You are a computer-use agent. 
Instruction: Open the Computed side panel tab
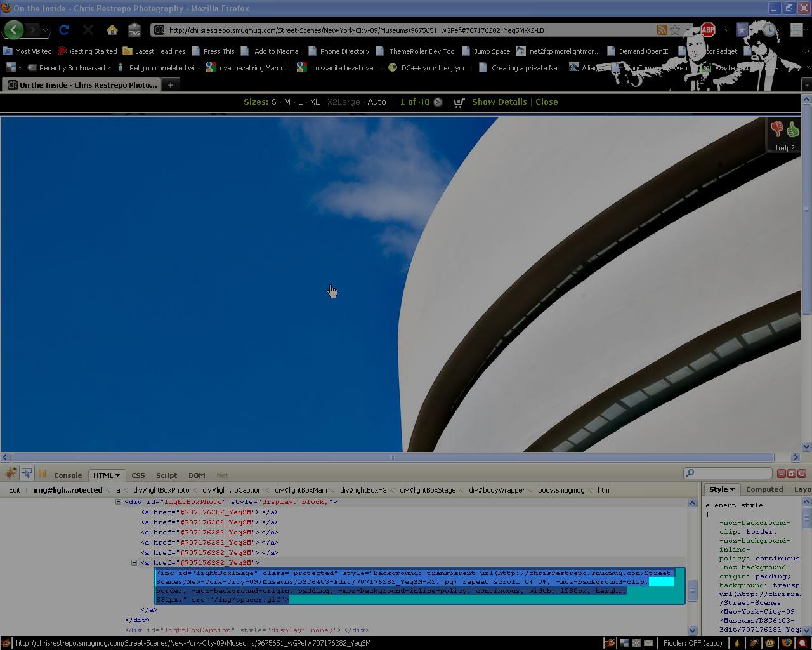tap(764, 489)
